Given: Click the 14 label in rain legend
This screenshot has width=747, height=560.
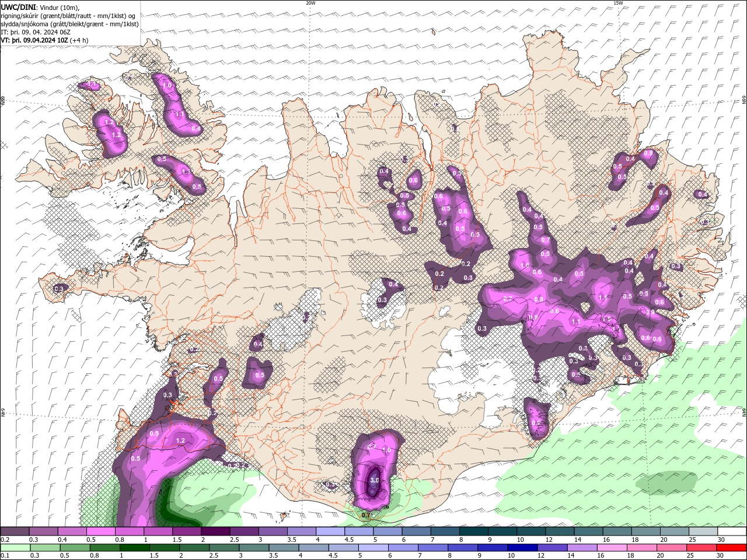Looking at the screenshot, I should click(x=572, y=555).
